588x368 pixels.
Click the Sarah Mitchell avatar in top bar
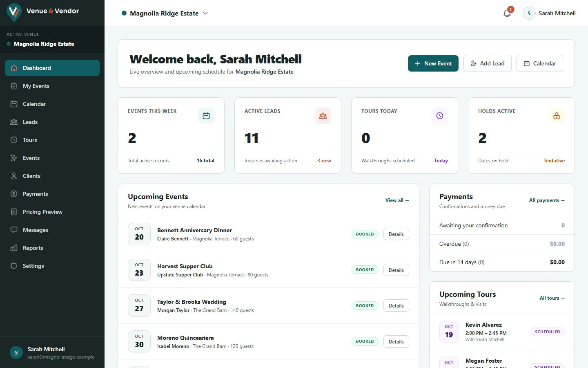[x=529, y=13]
